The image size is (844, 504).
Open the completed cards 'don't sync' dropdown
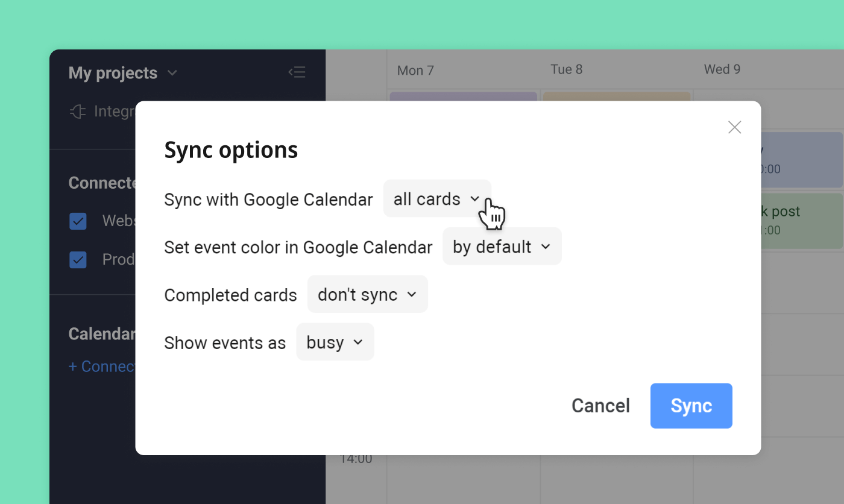(367, 294)
